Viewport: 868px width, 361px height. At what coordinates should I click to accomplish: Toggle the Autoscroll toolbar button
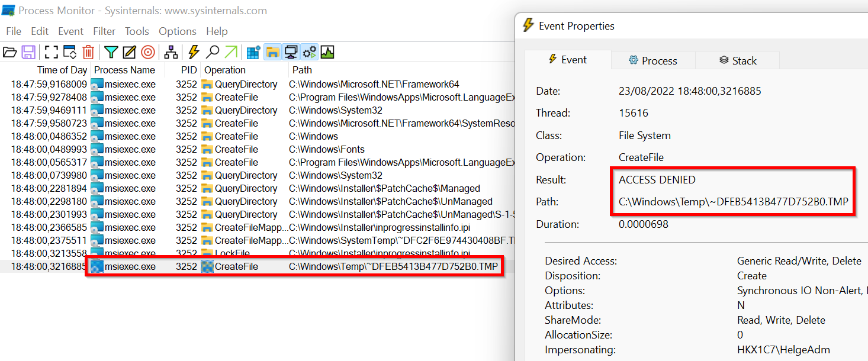tap(70, 52)
